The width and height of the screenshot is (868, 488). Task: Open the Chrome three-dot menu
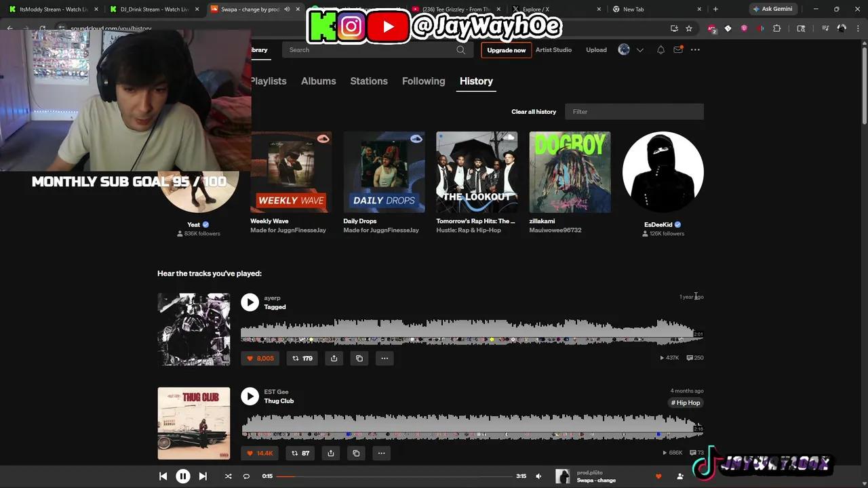point(858,28)
